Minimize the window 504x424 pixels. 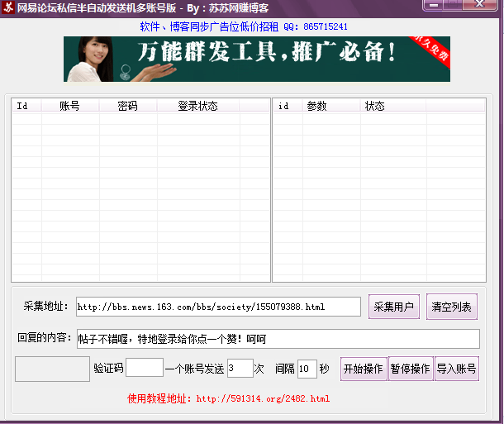pyautogui.click(x=434, y=5)
